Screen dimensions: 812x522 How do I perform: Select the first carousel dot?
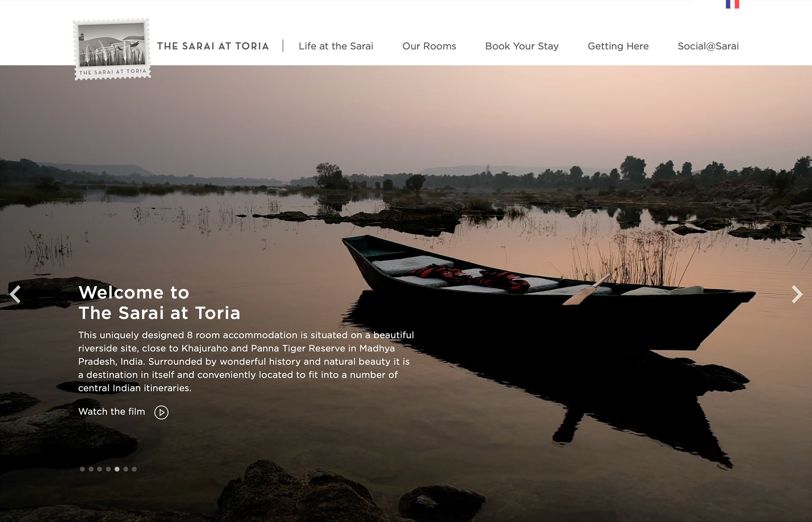point(82,469)
